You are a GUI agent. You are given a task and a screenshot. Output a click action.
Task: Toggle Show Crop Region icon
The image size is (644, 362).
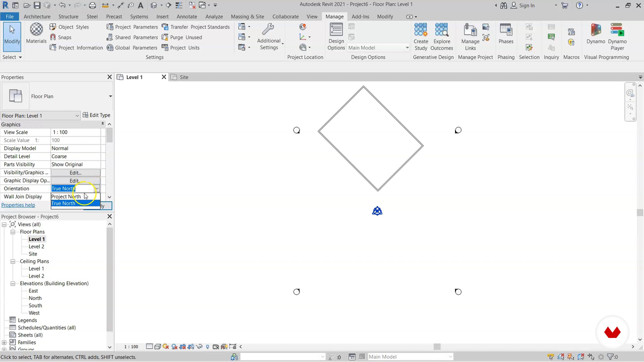(x=191, y=347)
